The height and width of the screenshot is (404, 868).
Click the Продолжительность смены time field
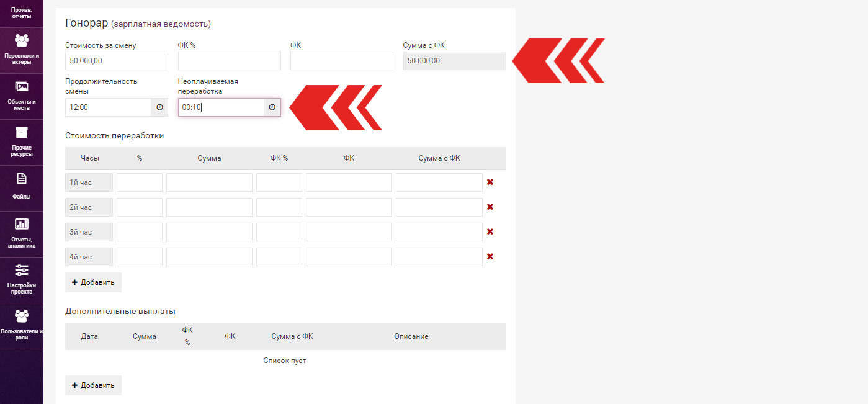tap(108, 107)
